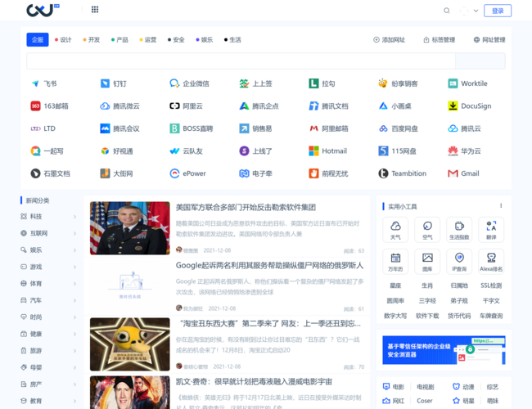Click the 登录 login button
Image resolution: width=532 pixels, height=409 pixels.
pos(498,11)
